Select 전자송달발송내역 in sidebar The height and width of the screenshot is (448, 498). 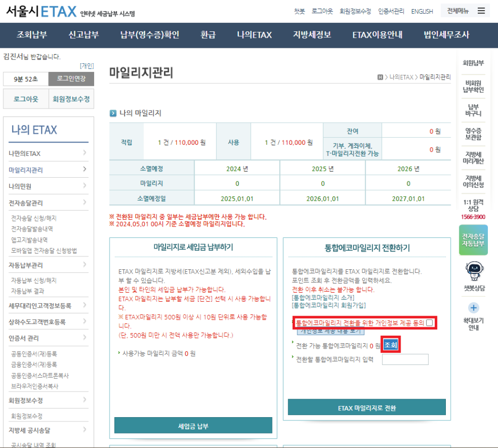click(32, 229)
